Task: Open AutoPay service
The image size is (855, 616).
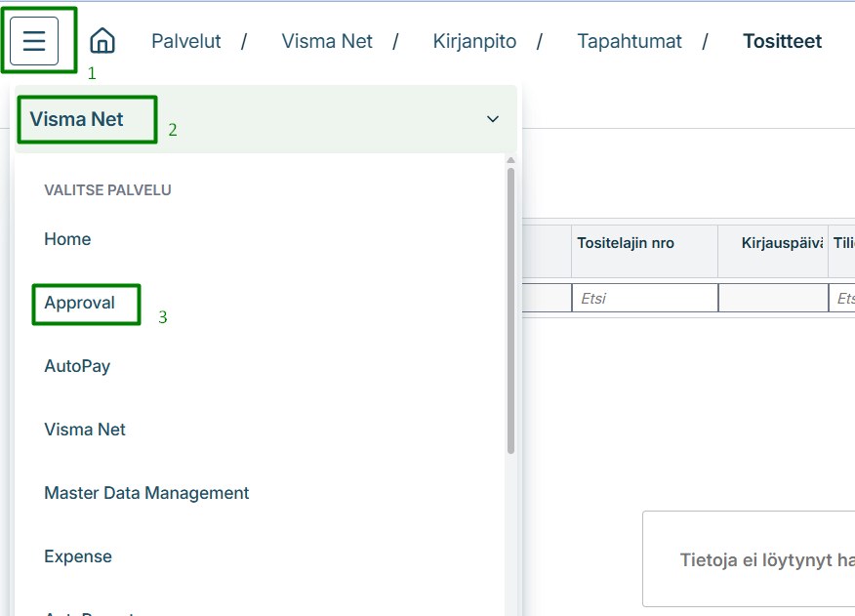Action: pos(77,366)
